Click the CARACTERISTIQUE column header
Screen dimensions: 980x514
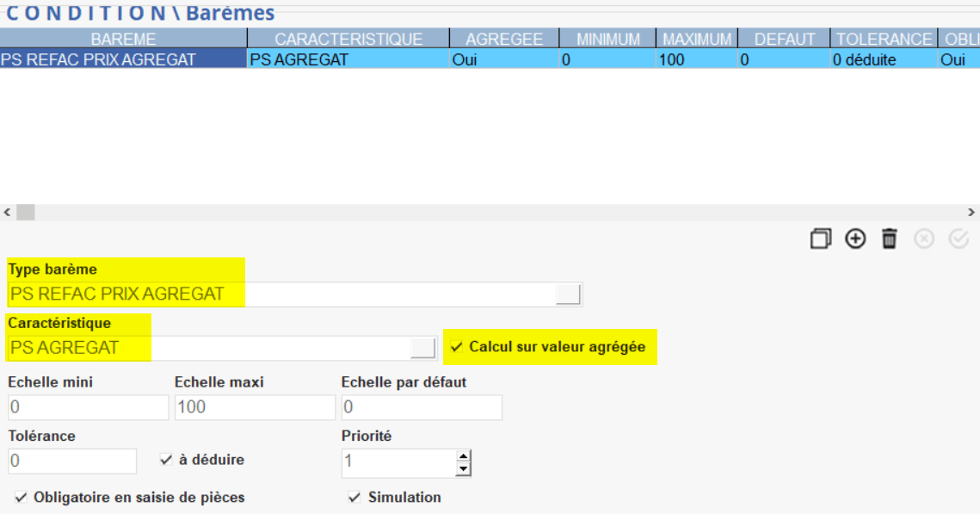point(348,39)
